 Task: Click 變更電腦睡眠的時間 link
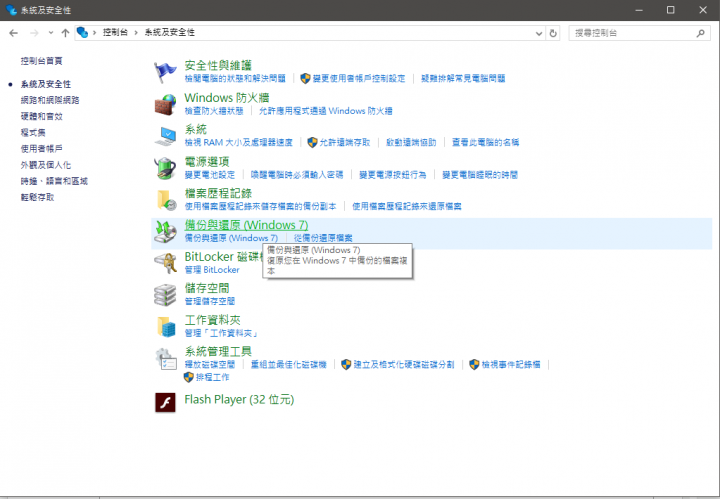coord(480,174)
